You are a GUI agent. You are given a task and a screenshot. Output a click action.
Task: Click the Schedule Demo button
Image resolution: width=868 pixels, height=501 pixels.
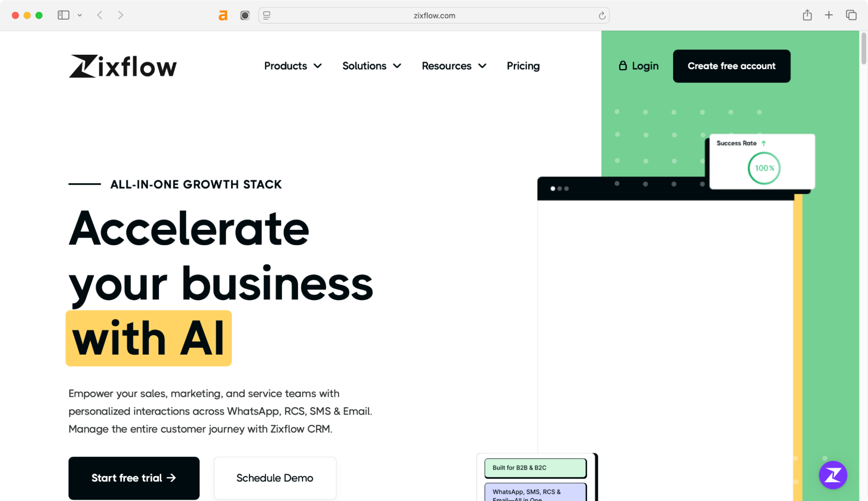[x=274, y=478]
